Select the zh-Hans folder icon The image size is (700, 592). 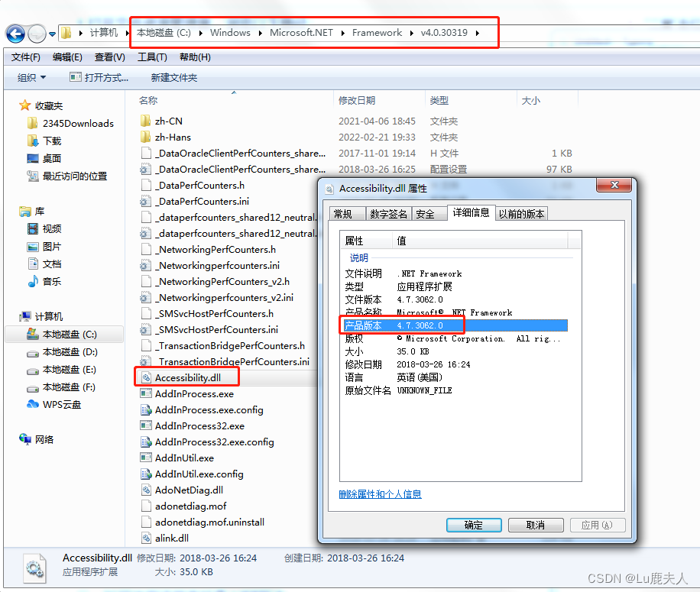click(145, 137)
